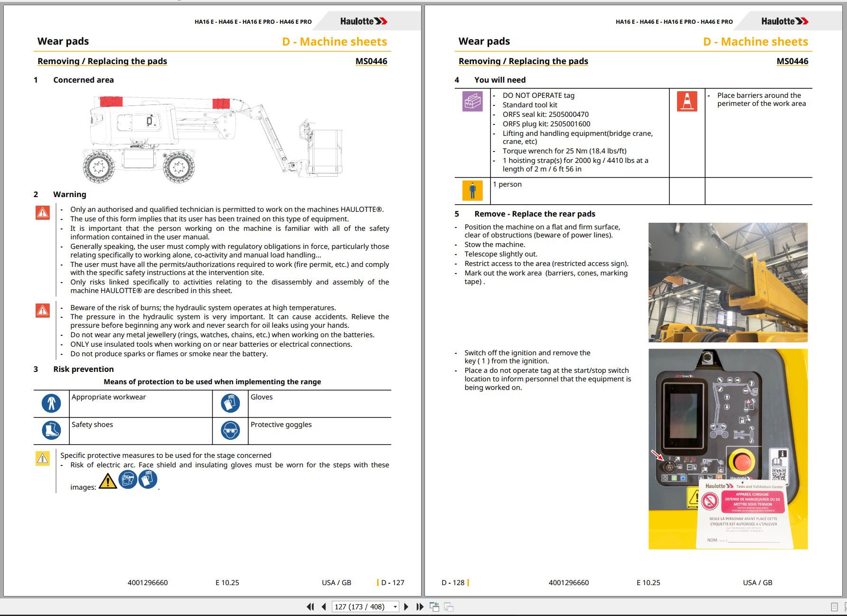Screen dimensions: 847x616
Task: Click 'Torque wrench for 25 Nm (18.4 lbs/ft)' line
Action: 565,151
